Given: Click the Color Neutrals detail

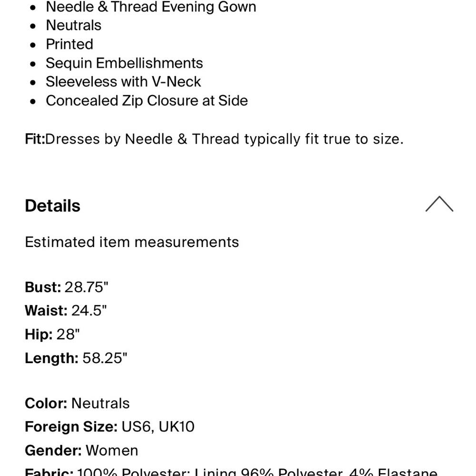Looking at the screenshot, I should (x=77, y=404).
